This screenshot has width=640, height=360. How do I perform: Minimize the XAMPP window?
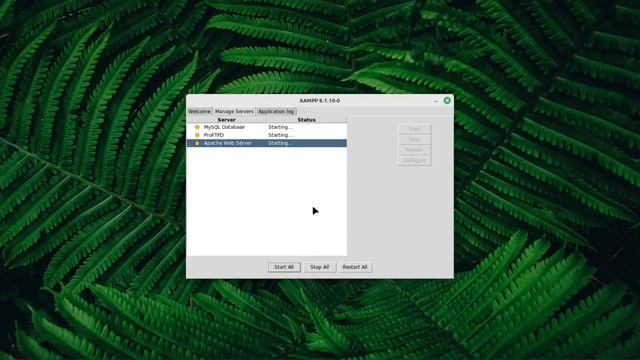point(436,100)
